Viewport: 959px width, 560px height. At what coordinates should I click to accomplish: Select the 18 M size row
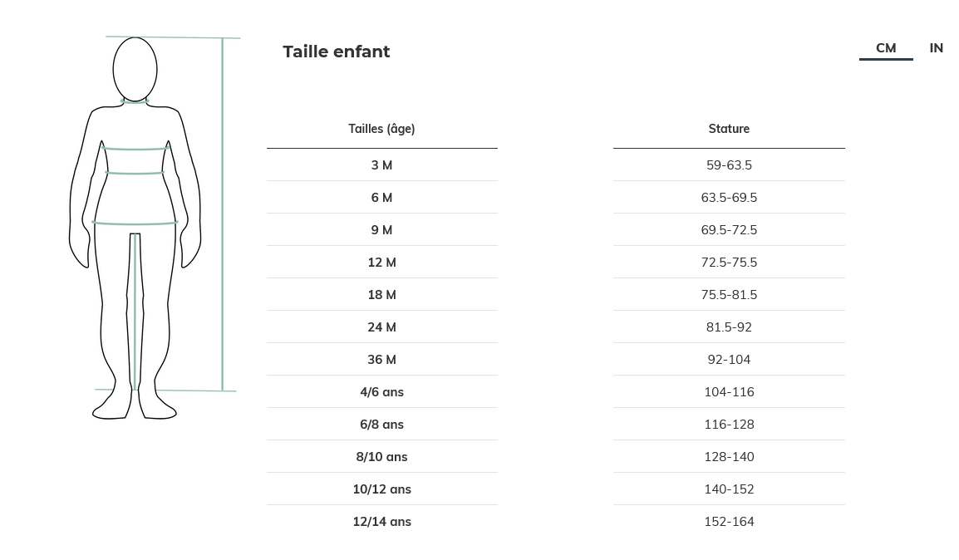381,295
